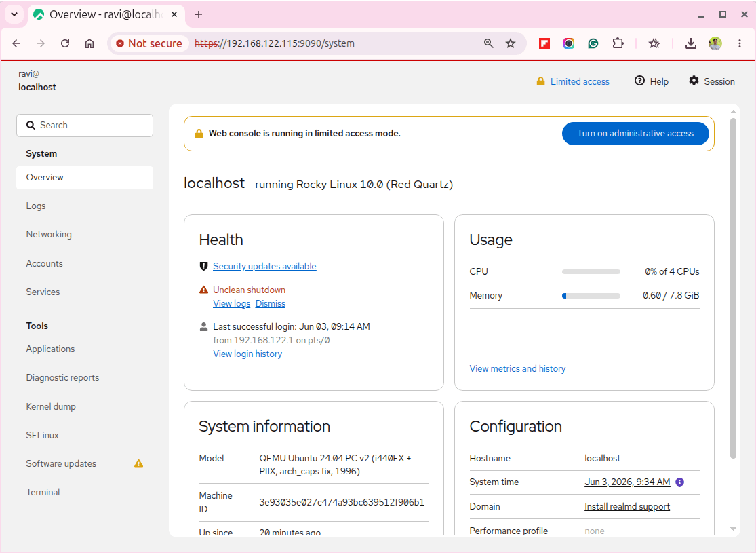
Task: Open the browser three-dot menu
Action: click(x=740, y=43)
